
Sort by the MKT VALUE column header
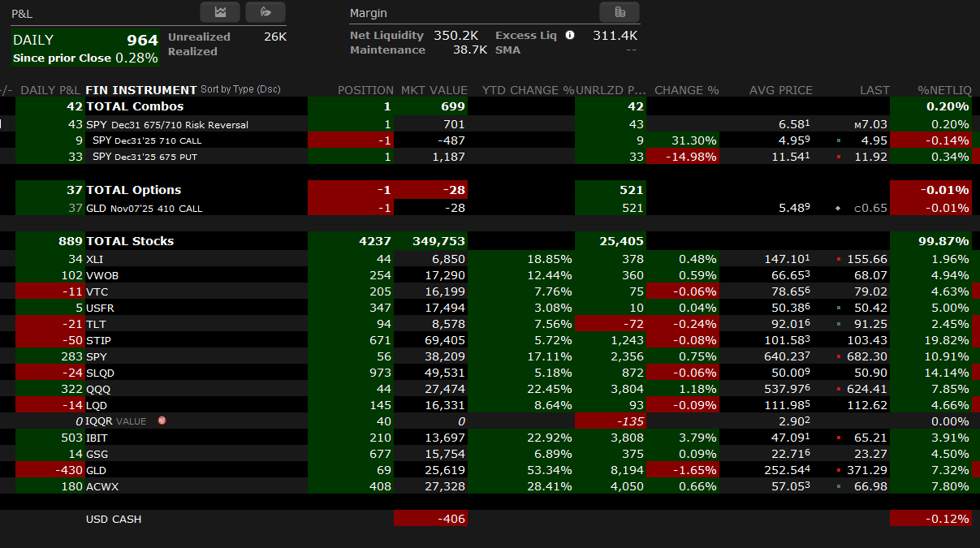(x=434, y=90)
